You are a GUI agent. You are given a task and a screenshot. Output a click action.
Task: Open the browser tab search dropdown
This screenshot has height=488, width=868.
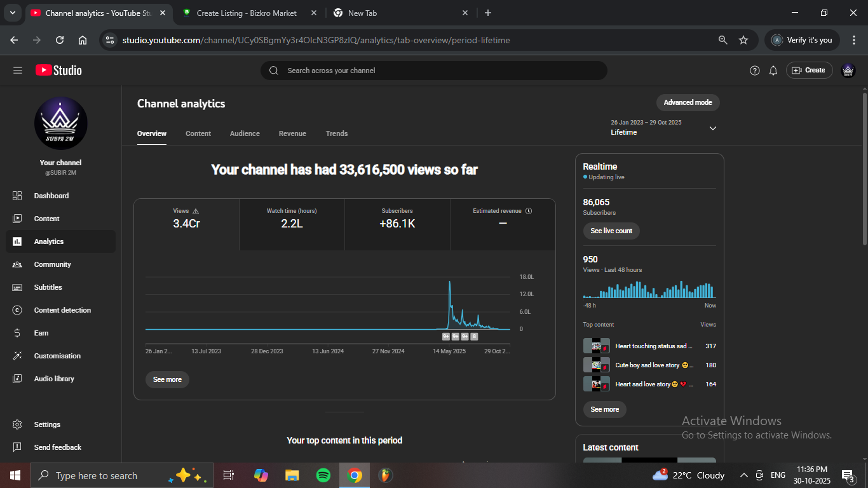pos(12,13)
